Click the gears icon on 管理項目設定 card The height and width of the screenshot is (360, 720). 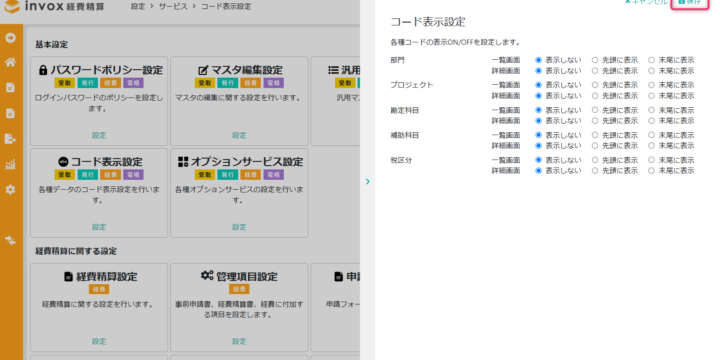[x=207, y=276]
